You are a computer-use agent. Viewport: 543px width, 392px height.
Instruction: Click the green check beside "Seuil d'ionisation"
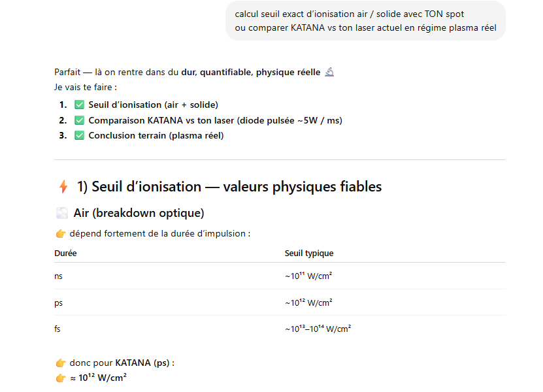tap(80, 105)
